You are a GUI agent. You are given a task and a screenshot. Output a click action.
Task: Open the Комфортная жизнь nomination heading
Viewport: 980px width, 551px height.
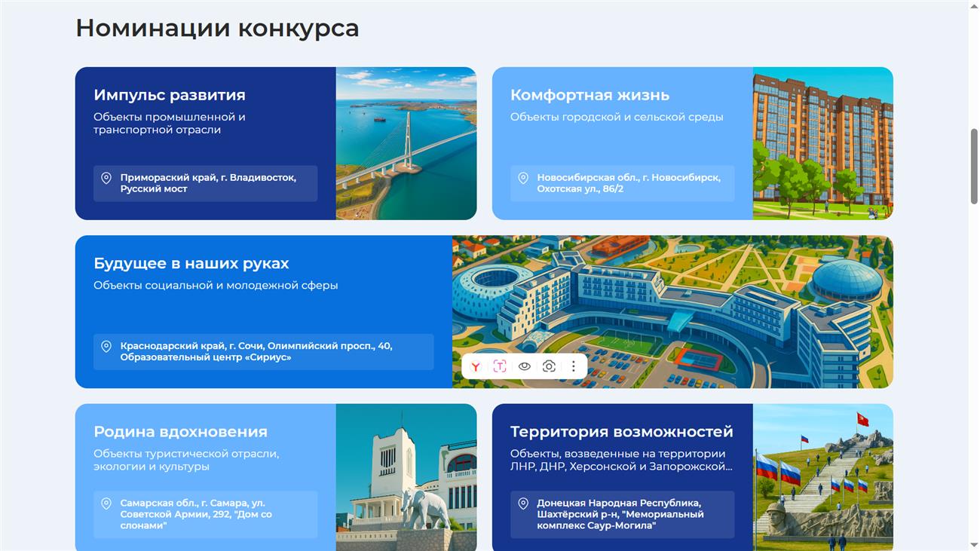point(590,95)
